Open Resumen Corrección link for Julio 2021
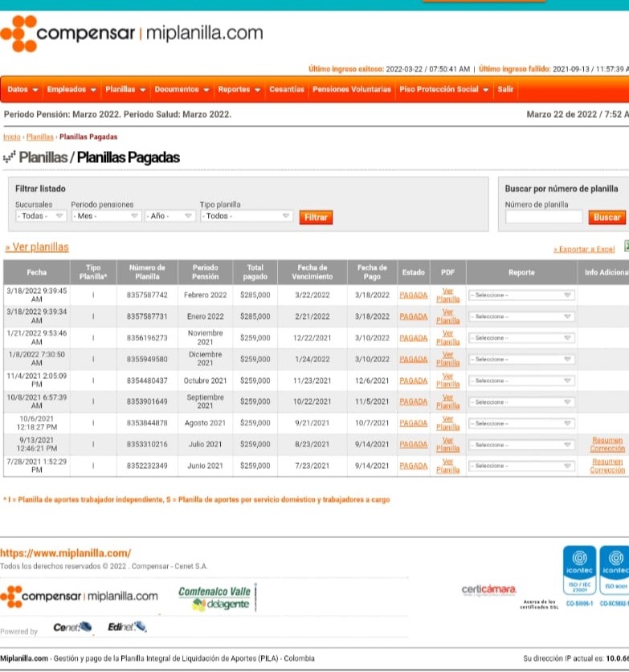629x672 pixels. [607, 444]
